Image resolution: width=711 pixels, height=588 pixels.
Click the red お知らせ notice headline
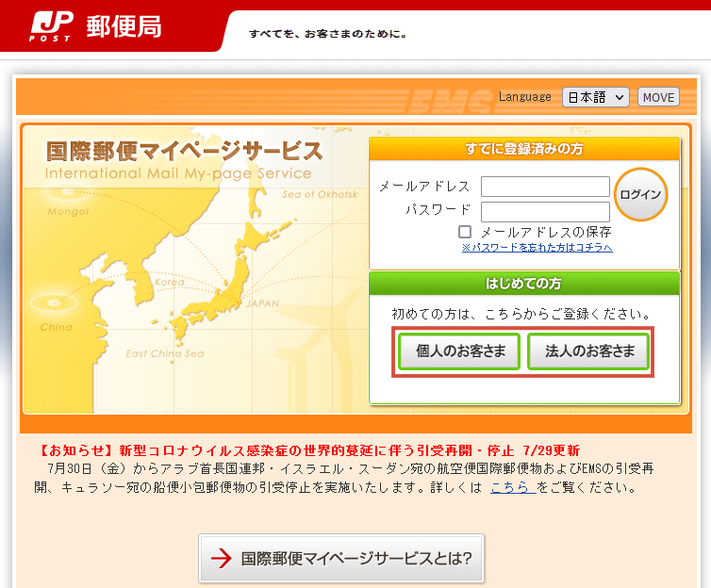click(308, 450)
